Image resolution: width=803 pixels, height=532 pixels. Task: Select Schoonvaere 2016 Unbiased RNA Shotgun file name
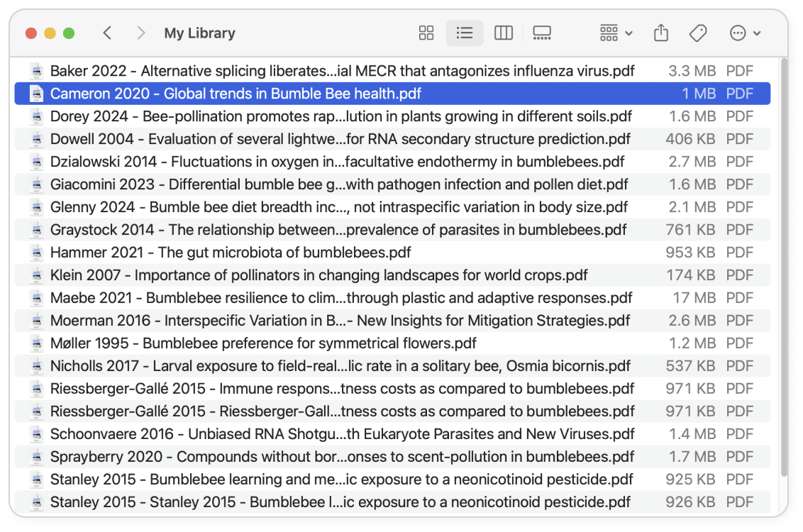pos(342,434)
